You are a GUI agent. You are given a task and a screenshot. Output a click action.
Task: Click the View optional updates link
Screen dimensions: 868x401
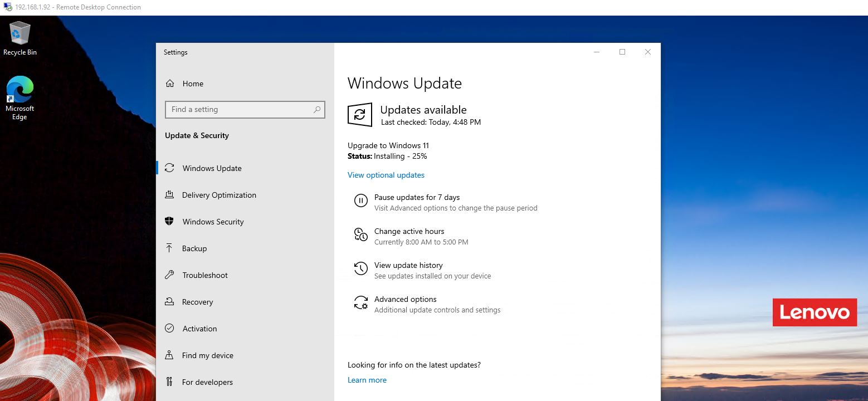point(386,175)
